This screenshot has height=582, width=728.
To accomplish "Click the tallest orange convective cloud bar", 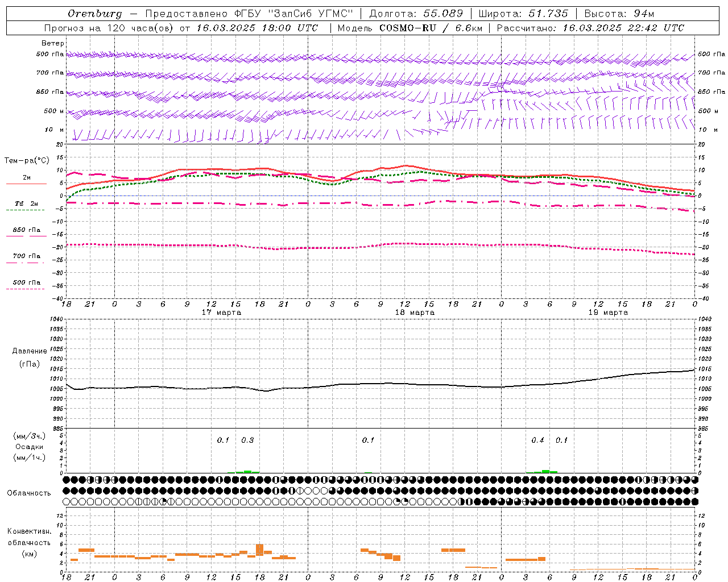I will tap(260, 550).
